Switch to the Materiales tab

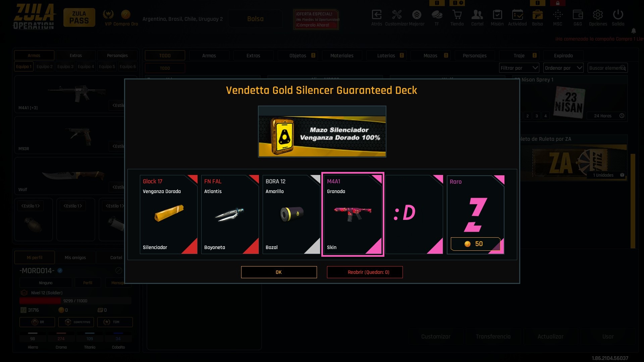point(342,55)
